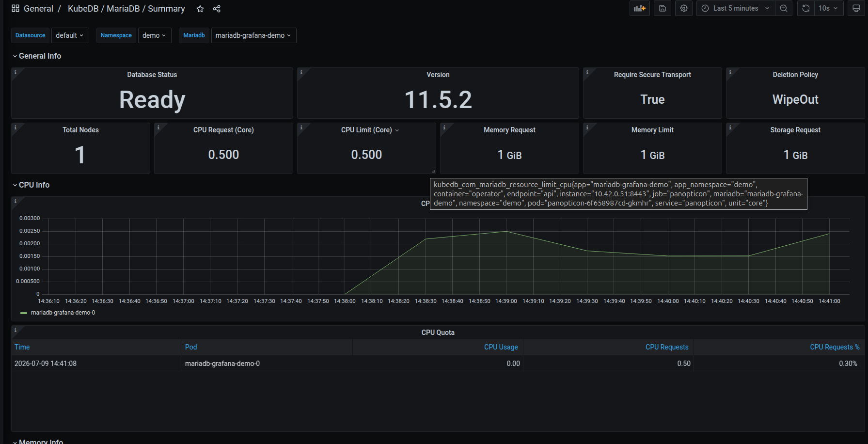The height and width of the screenshot is (444, 868).
Task: Open the Mariadb mariadb-grafana-demo dropdown
Action: pos(253,35)
